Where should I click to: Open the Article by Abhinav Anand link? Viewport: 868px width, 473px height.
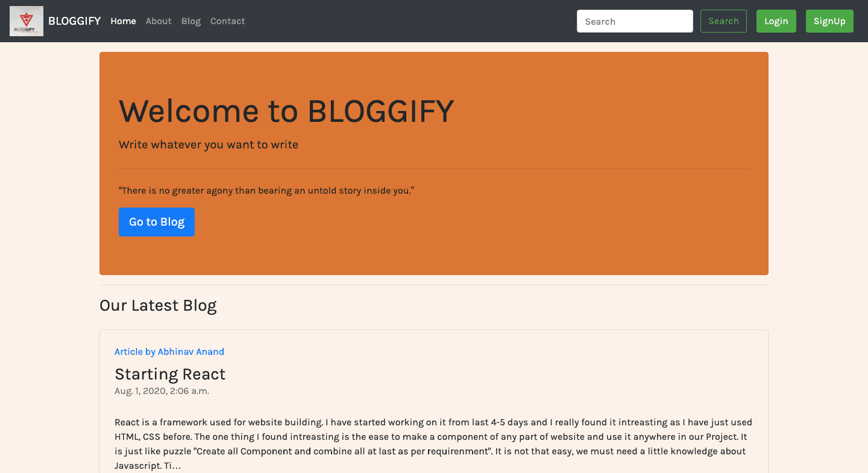169,351
